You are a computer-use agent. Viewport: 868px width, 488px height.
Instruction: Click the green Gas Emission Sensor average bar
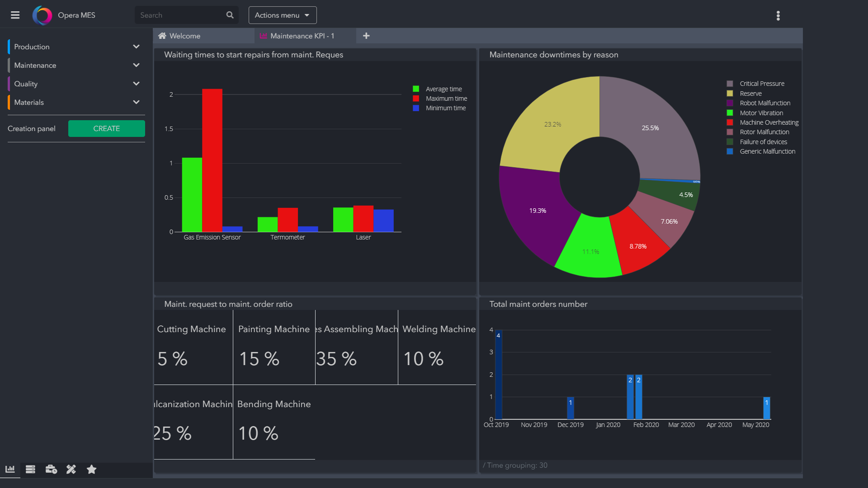coord(192,195)
